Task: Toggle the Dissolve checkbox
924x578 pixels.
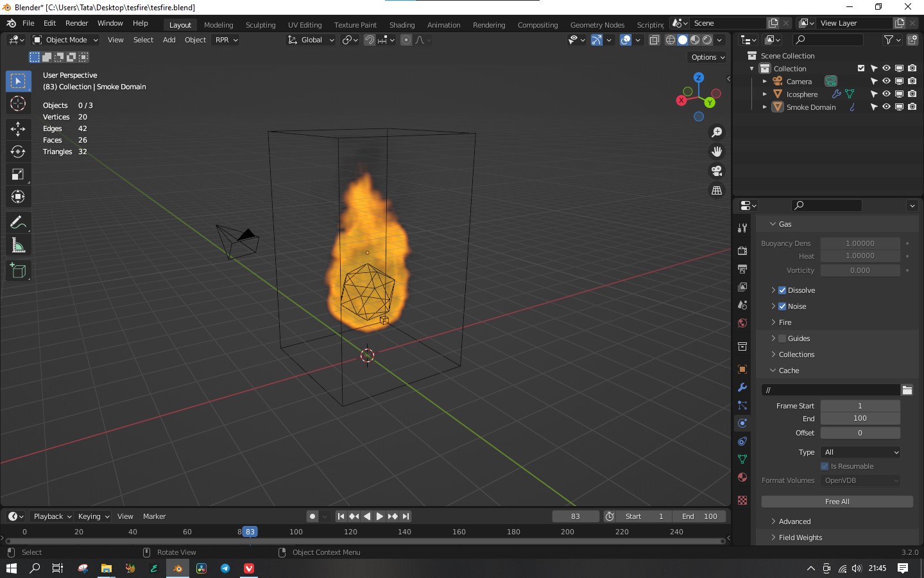Action: [x=782, y=290]
